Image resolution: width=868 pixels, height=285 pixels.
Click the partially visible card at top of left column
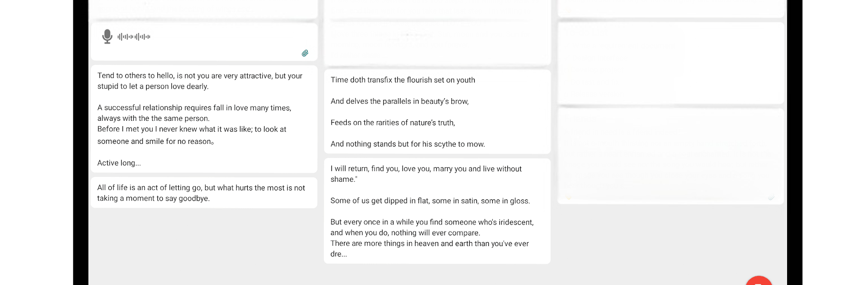coord(204,9)
